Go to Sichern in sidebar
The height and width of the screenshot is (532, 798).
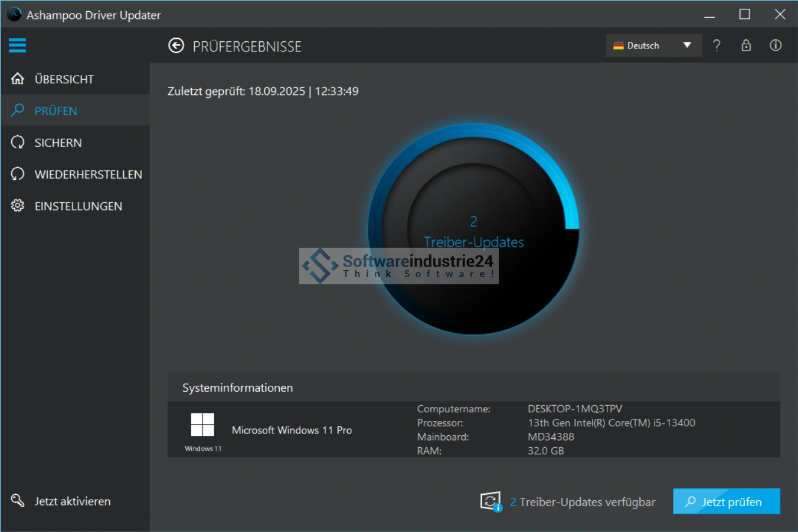(58, 143)
